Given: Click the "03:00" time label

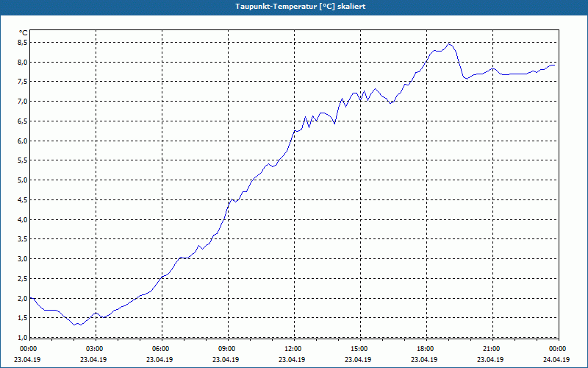Looking at the screenshot, I should 94,349.
